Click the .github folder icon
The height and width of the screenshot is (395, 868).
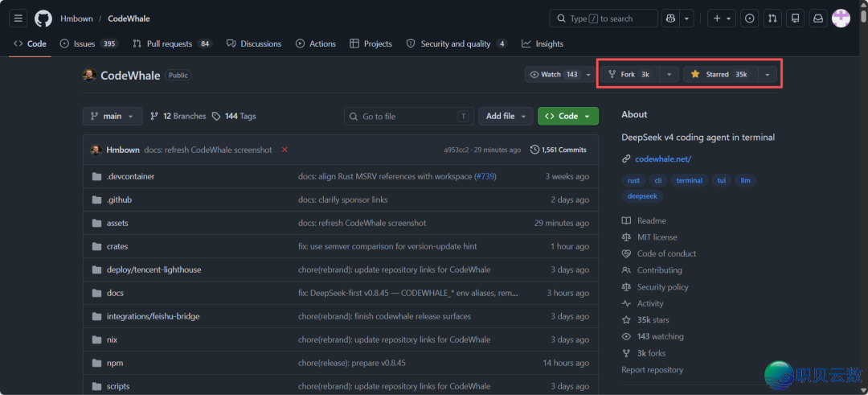[x=97, y=200]
